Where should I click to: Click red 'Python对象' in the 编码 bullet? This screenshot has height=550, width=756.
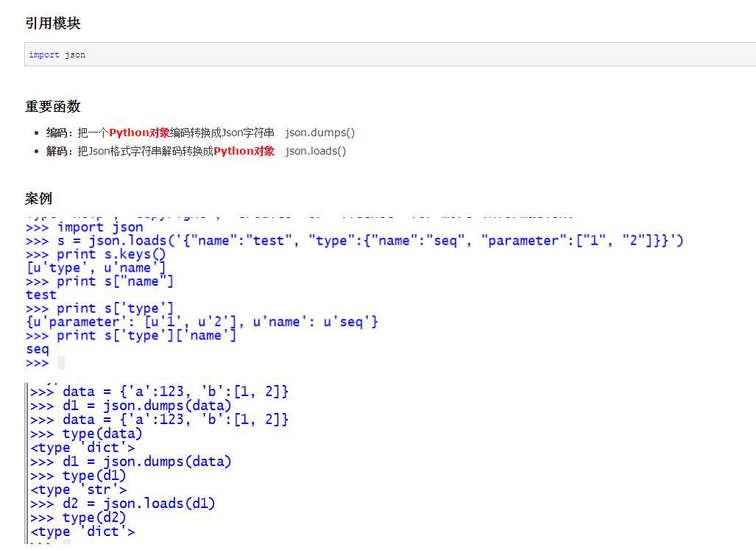139,133
